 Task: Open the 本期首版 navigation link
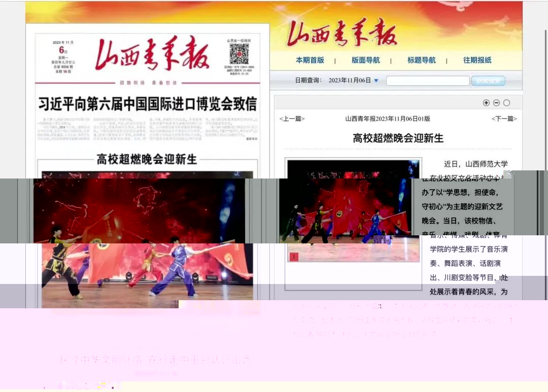pyautogui.click(x=310, y=60)
